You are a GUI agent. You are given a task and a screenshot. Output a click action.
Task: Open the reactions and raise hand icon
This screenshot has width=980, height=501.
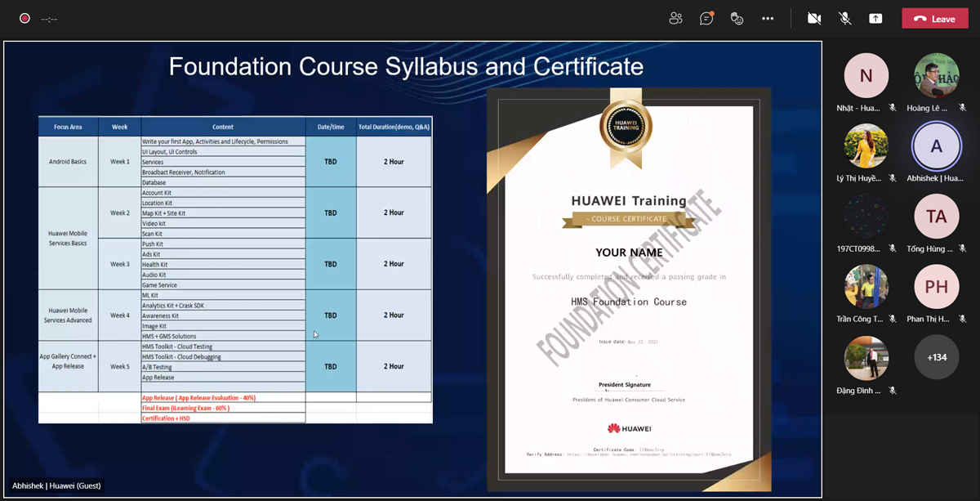tap(737, 18)
